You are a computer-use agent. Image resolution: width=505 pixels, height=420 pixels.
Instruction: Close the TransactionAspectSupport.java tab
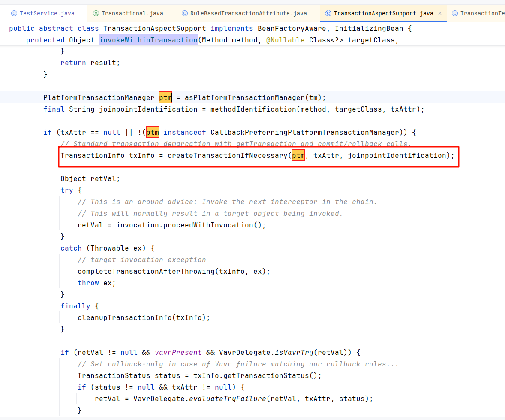[439, 14]
